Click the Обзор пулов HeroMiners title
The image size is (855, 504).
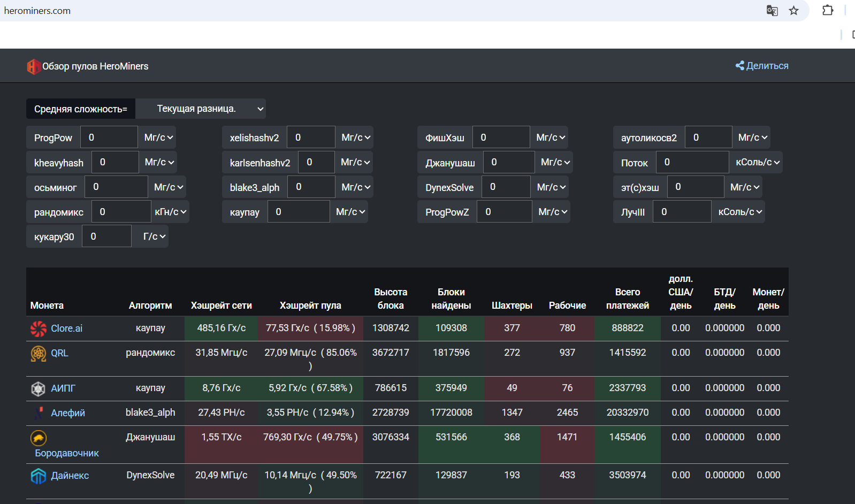tap(95, 66)
